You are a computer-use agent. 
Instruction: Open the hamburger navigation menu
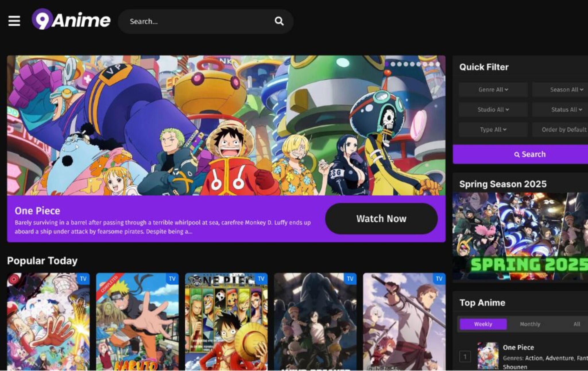tap(15, 21)
